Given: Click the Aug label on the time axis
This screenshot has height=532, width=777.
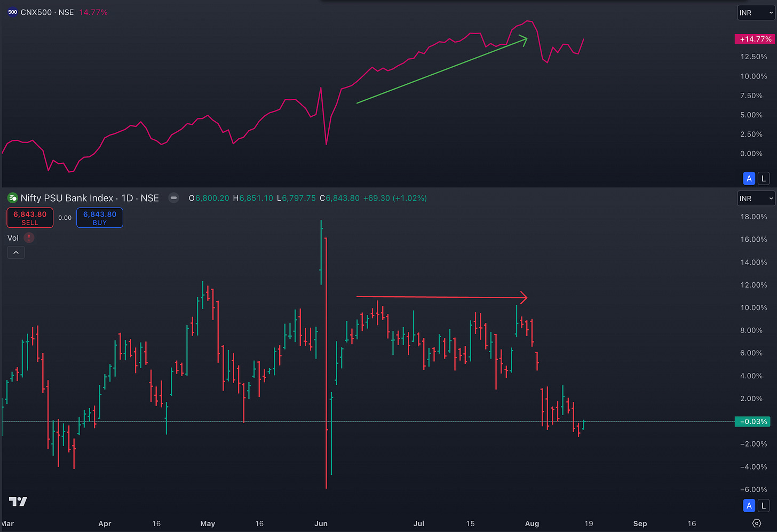Looking at the screenshot, I should [532, 523].
